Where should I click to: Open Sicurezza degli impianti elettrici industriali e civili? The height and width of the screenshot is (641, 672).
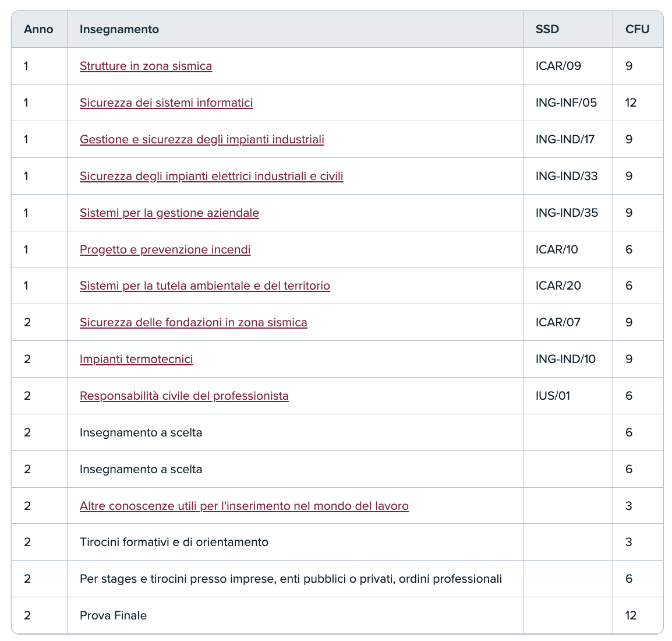click(211, 176)
